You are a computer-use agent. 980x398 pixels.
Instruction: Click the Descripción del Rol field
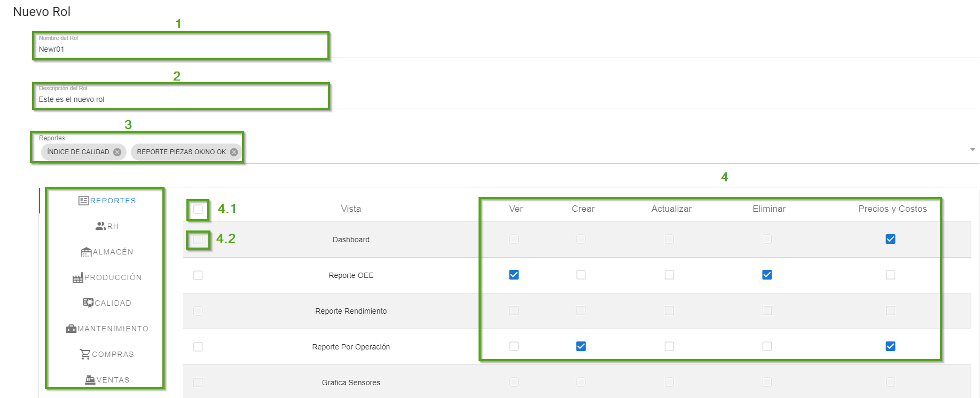[182, 99]
